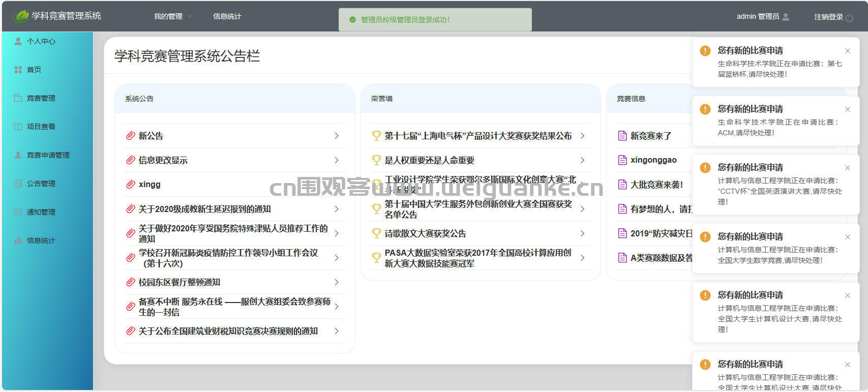
Task: Click the 个人中心 person icon in sidebar
Action: (18, 41)
